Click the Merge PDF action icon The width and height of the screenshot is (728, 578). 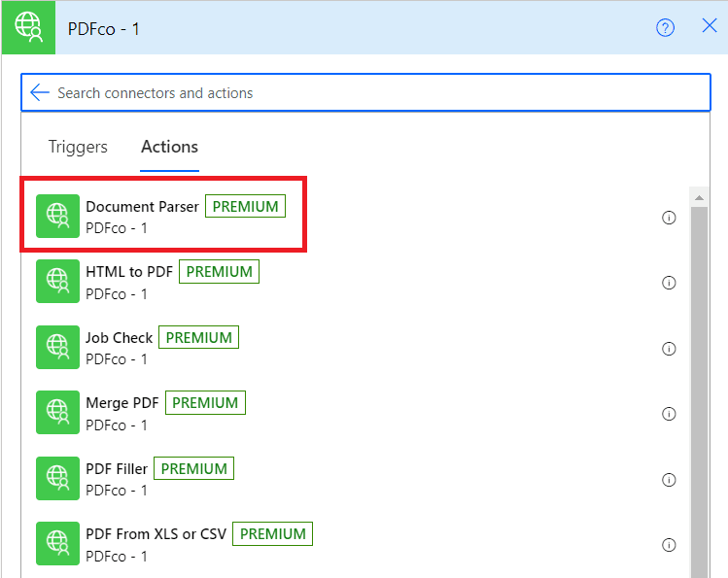(57, 413)
